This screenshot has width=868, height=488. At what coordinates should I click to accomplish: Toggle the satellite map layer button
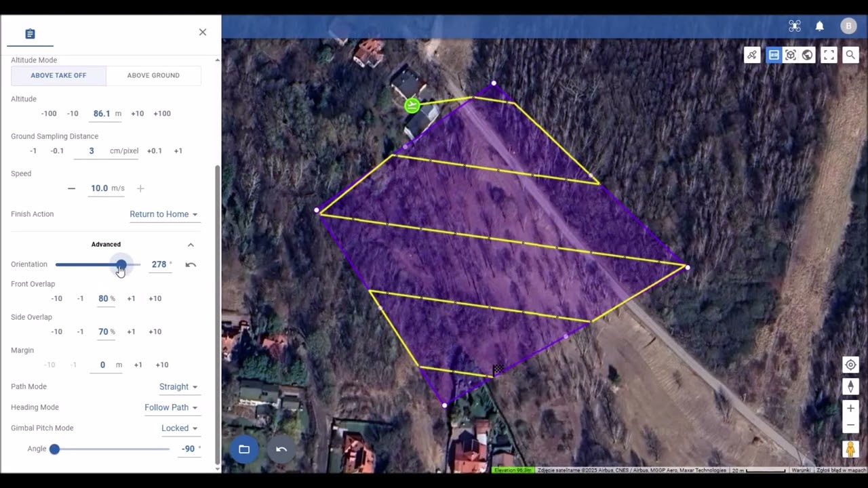point(752,55)
